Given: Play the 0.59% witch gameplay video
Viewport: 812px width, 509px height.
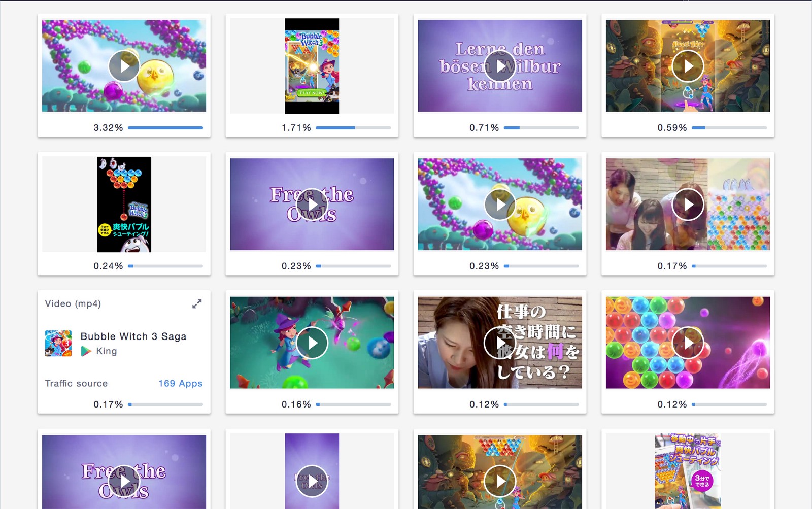Looking at the screenshot, I should point(688,66).
